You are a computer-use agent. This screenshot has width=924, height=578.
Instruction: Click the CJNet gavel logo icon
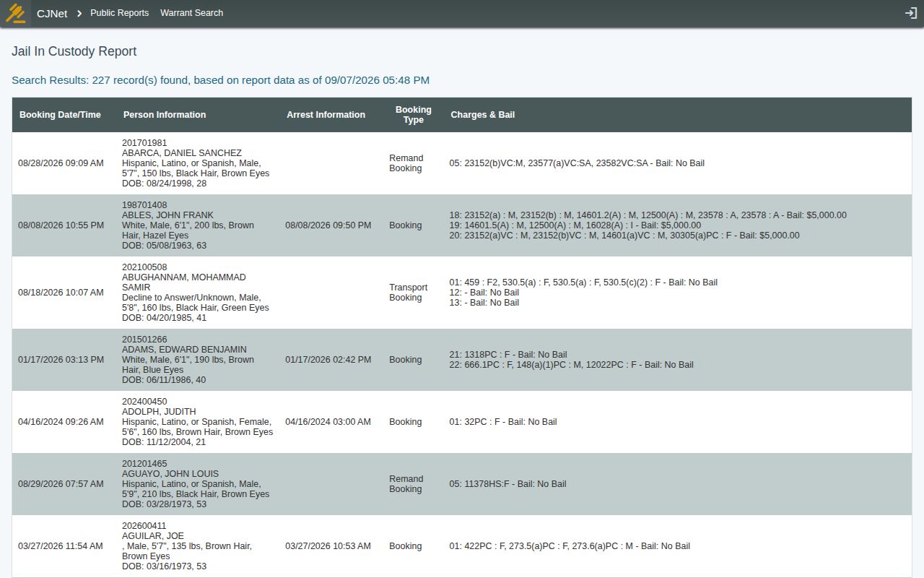pyautogui.click(x=16, y=13)
